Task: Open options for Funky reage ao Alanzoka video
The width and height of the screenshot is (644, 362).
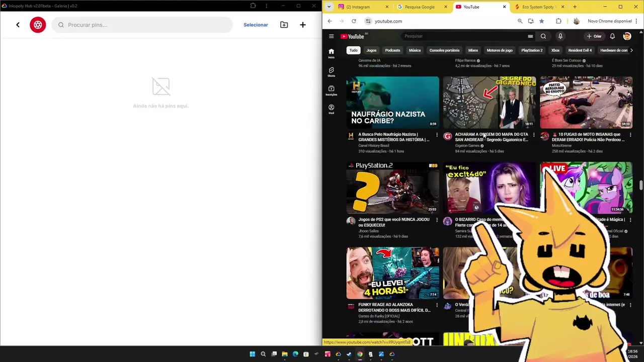Action: pos(437,305)
